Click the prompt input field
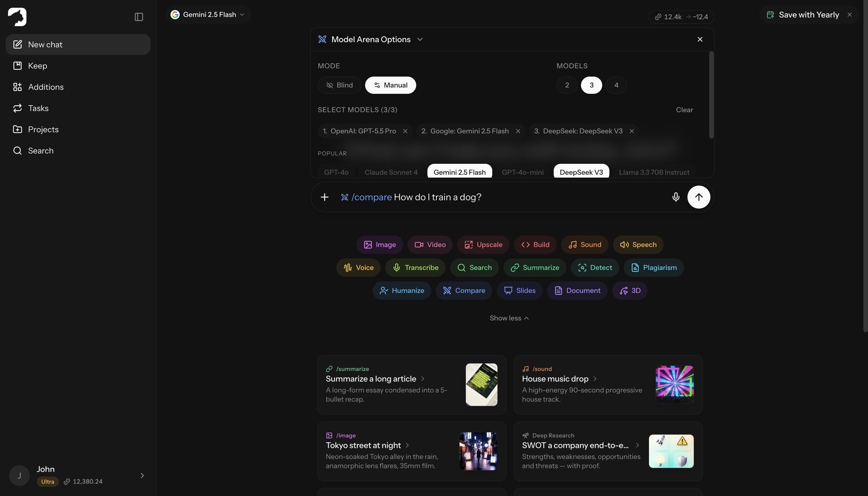 pos(501,197)
